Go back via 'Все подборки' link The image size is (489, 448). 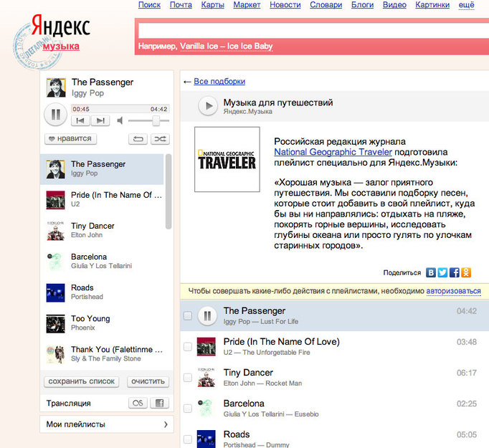click(x=219, y=82)
